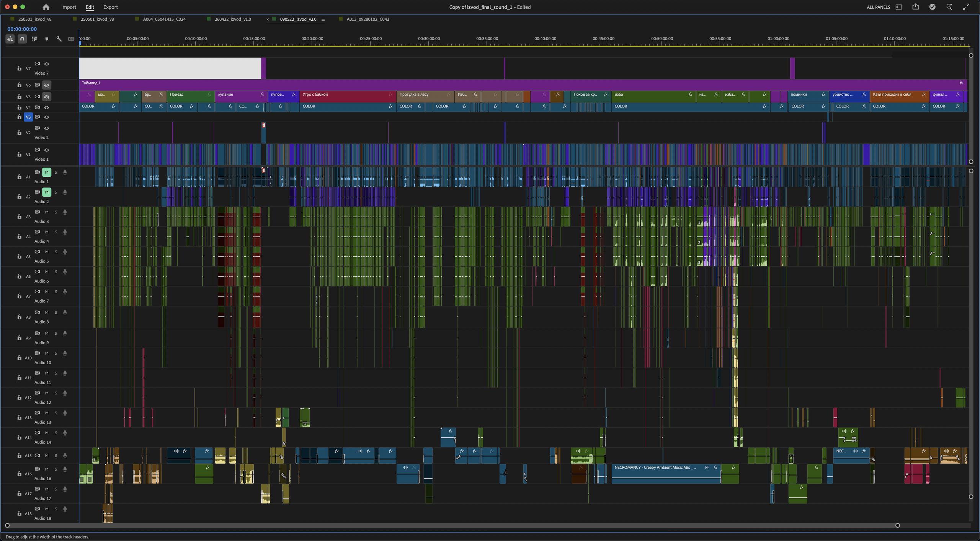Click the Captions CC icon
This screenshot has height=541, width=980.
(71, 39)
